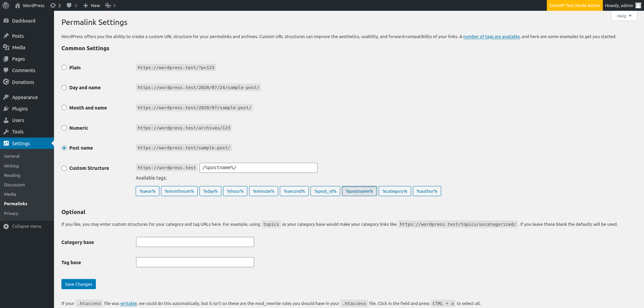The height and width of the screenshot is (308, 644).
Task: Open the Writing settings submenu item
Action: (11, 166)
